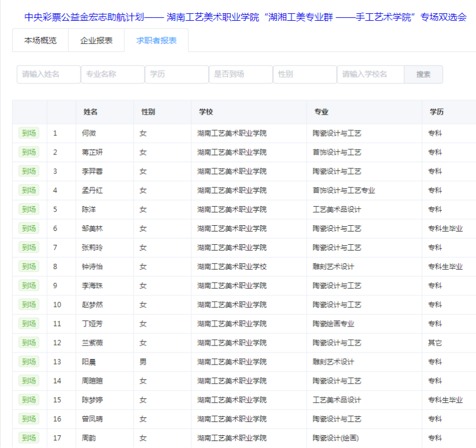Viewport: 476px width, 448px height.
Task: Click the 其它 education cell for 兰紫薇
Action: [x=435, y=343]
